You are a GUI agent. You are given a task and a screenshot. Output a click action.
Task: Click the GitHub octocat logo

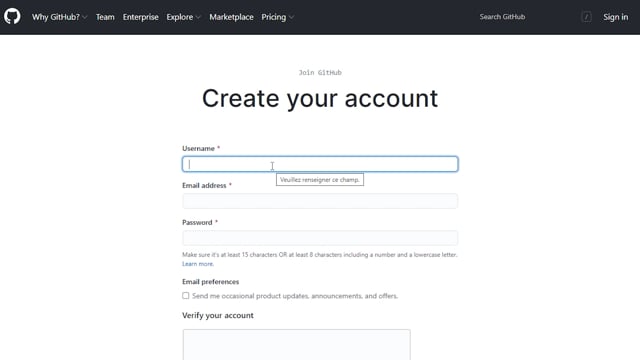coord(12,17)
